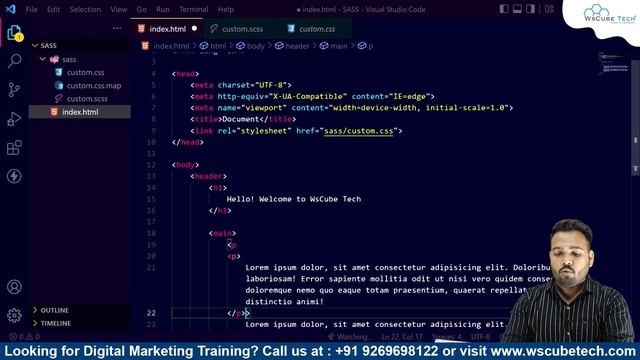Click line number 22 in gutter
The image size is (640, 360).
coord(151,313)
